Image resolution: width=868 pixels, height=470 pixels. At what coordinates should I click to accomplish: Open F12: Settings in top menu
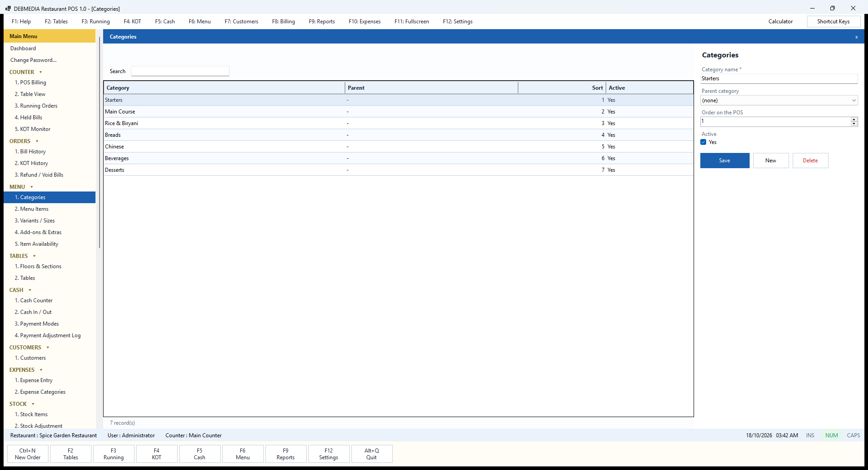coord(457,22)
